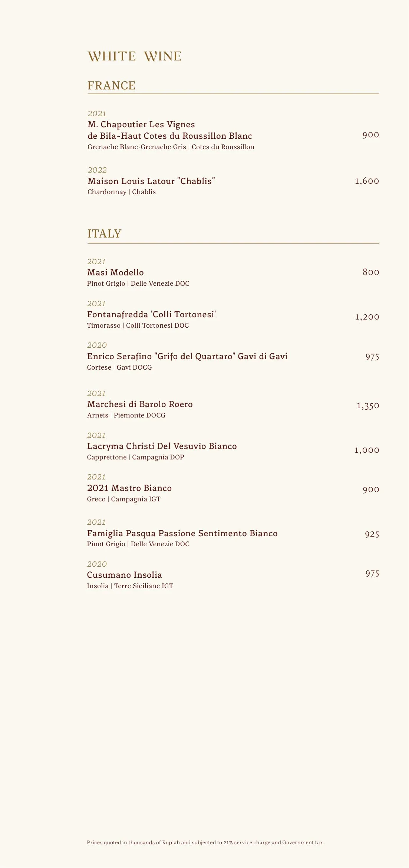Click the Cortese | Gavi DOCG description

pos(119,367)
